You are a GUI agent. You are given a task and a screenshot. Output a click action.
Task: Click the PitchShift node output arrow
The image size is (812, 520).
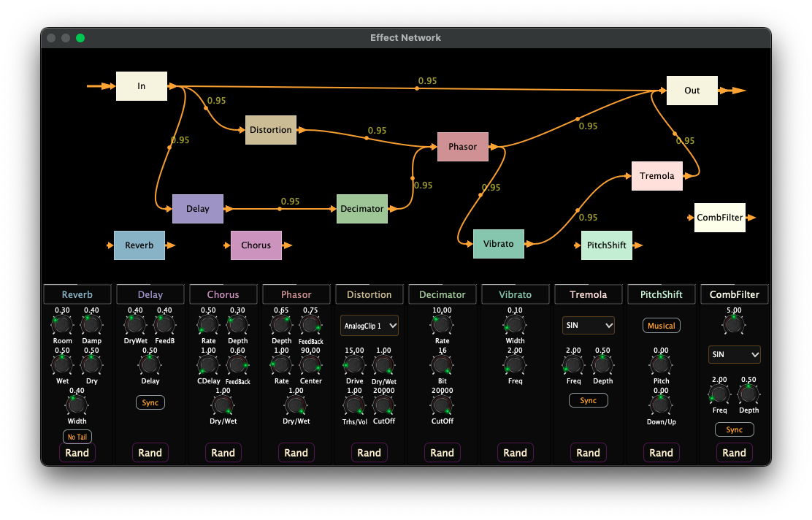(x=638, y=245)
